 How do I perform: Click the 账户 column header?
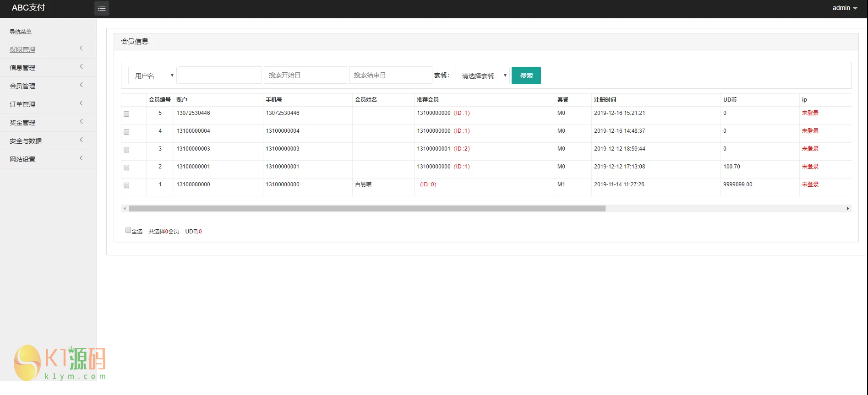coord(182,99)
